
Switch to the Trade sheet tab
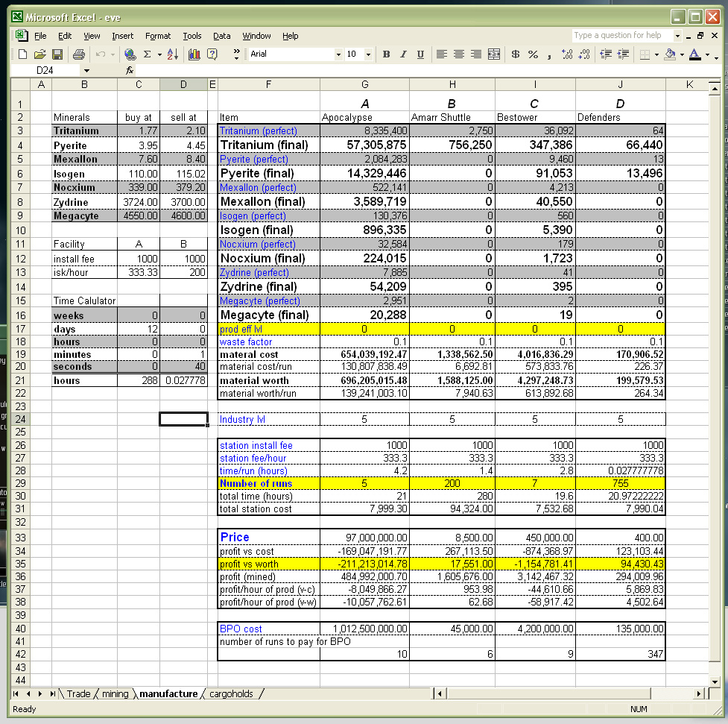(x=78, y=693)
